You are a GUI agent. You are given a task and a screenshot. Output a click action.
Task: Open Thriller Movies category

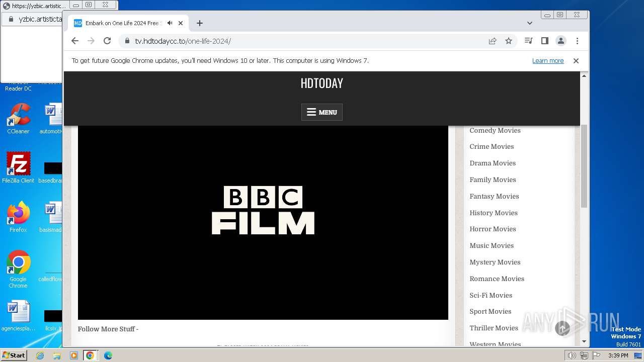494,328
